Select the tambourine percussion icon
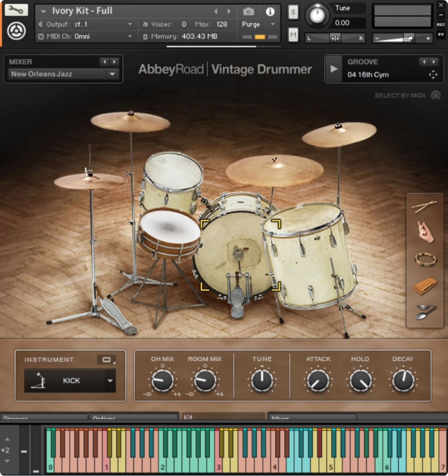This screenshot has height=476, width=448. pyautogui.click(x=426, y=260)
